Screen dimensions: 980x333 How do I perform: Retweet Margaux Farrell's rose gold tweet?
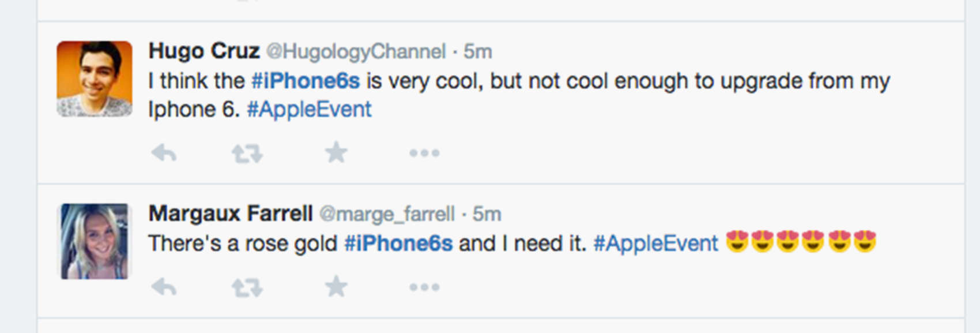(x=247, y=287)
